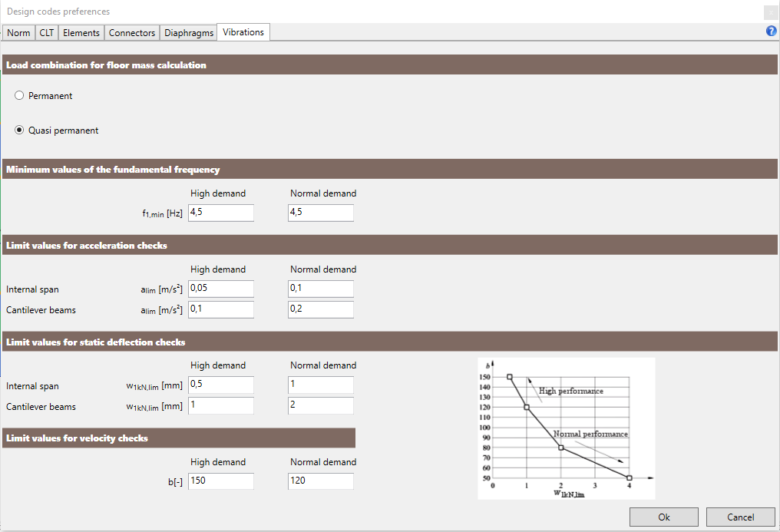780x532 pixels.
Task: Edit High demand internal span deflection limit
Action: [221, 385]
